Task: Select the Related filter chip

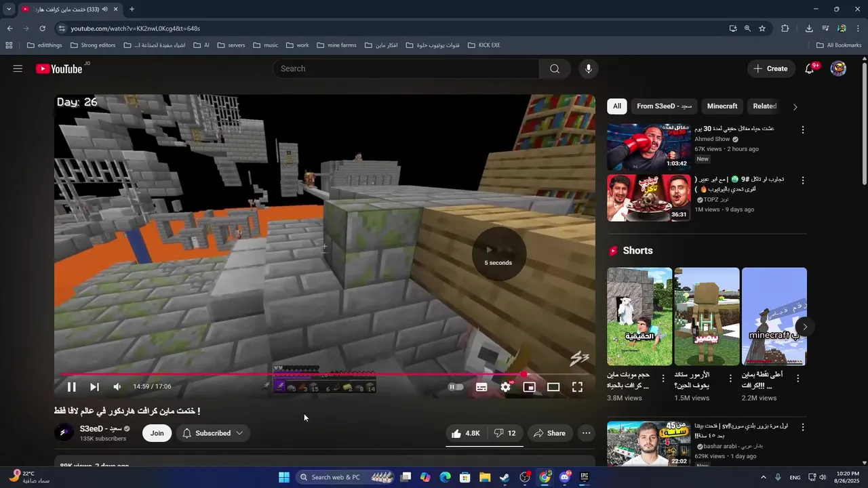Action: point(764,106)
